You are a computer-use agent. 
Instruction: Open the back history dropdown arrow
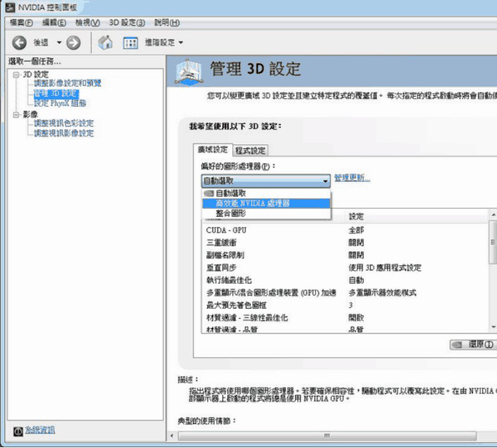[x=59, y=42]
